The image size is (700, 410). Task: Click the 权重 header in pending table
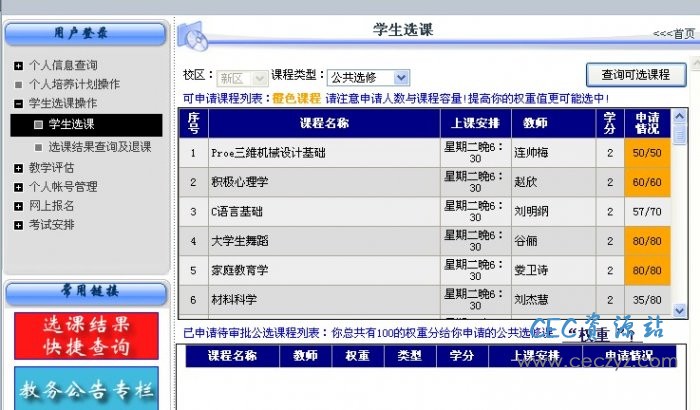tap(358, 356)
